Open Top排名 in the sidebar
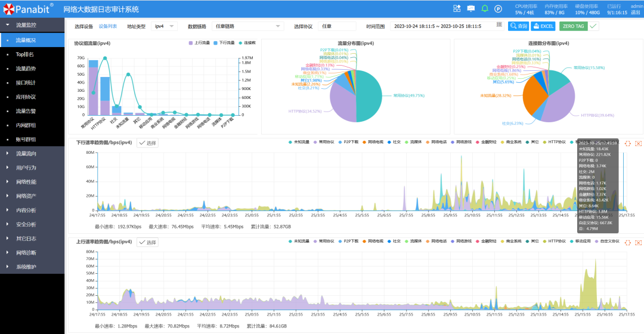The height and width of the screenshot is (334, 644). tap(32, 54)
